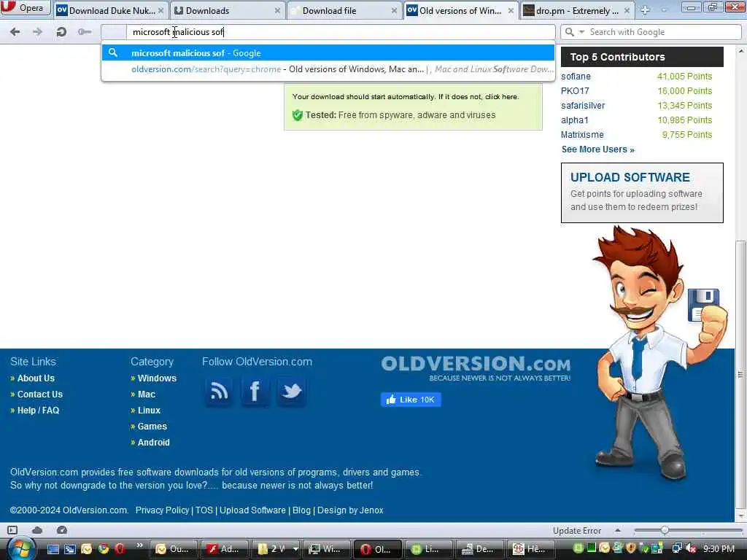
Task: Go back with the back arrow
Action: (15, 32)
